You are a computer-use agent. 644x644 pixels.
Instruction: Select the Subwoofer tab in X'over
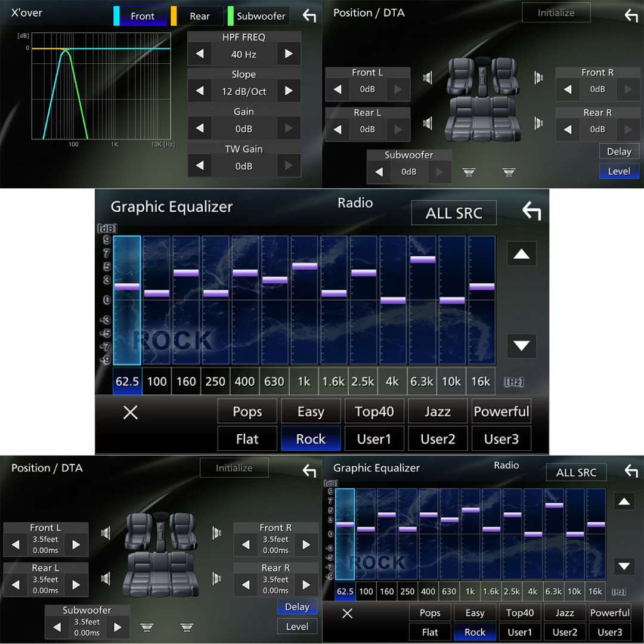point(261,16)
